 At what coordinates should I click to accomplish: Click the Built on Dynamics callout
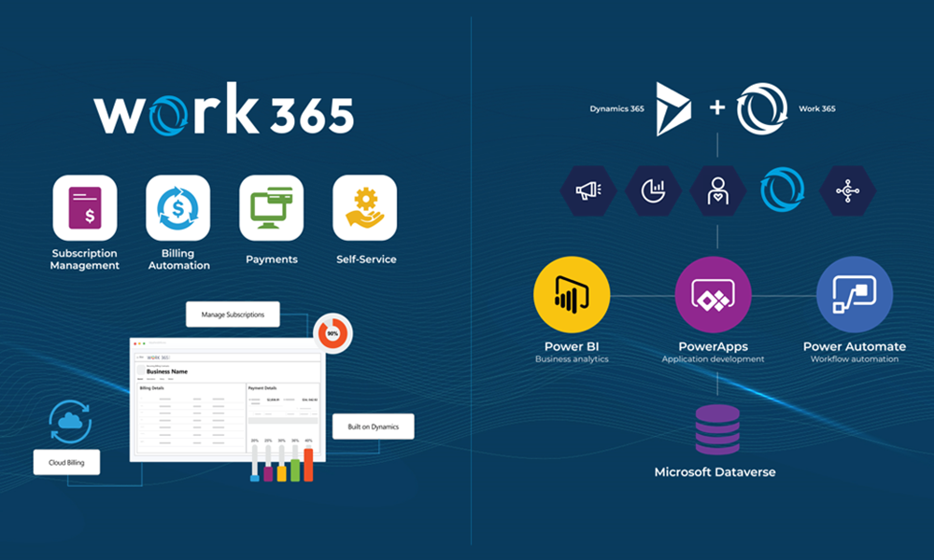click(374, 427)
